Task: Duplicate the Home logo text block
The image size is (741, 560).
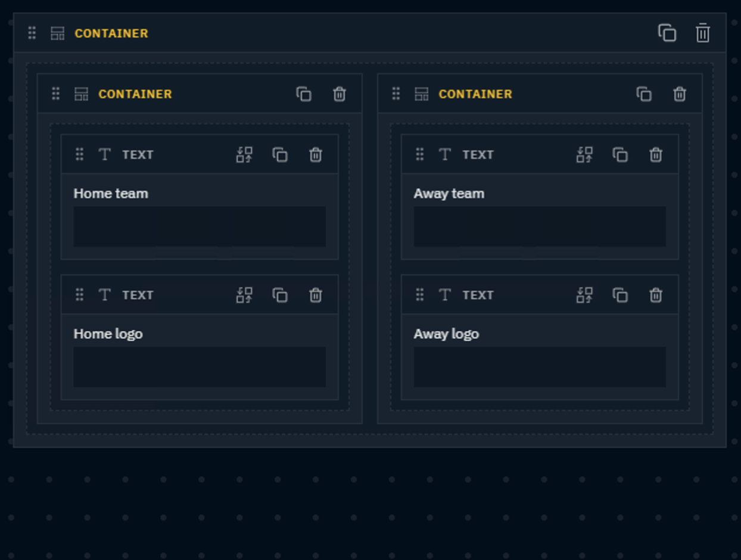Action: (x=280, y=295)
